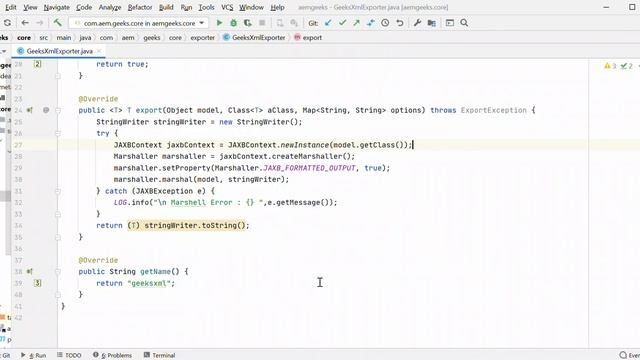The height and width of the screenshot is (360, 640).
Task: Run with coverage shield icon
Action: point(248,23)
